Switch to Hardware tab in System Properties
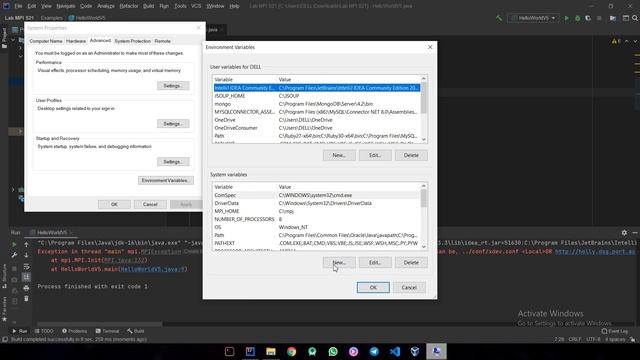 pos(76,41)
